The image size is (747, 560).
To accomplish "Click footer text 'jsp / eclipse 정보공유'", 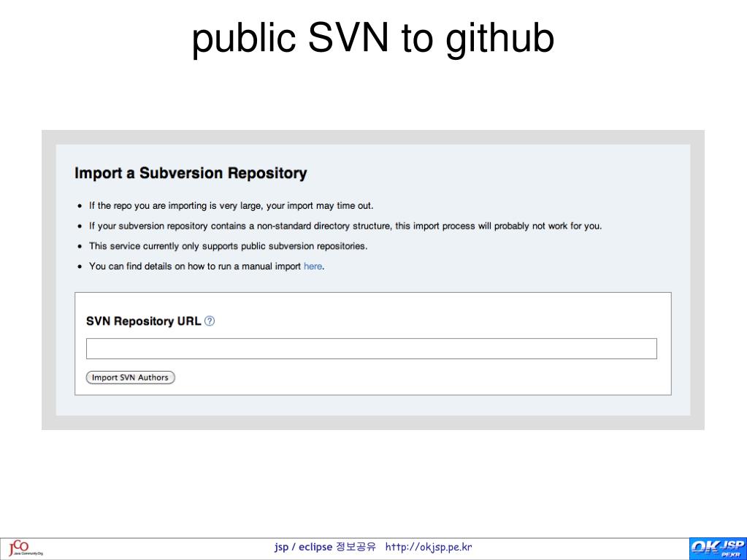I will [x=326, y=547].
